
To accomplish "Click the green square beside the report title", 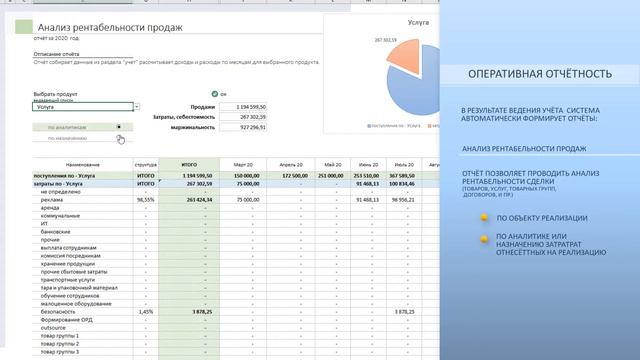I will [24, 27].
